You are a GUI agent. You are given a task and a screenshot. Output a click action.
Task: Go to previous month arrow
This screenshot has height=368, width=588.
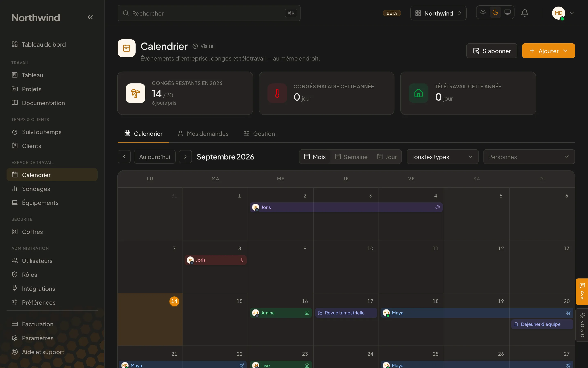click(124, 157)
